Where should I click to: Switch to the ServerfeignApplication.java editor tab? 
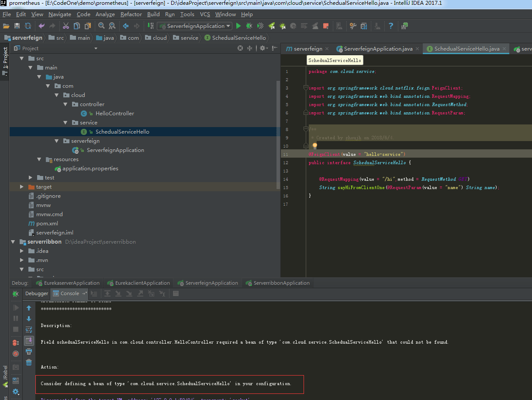pos(378,49)
